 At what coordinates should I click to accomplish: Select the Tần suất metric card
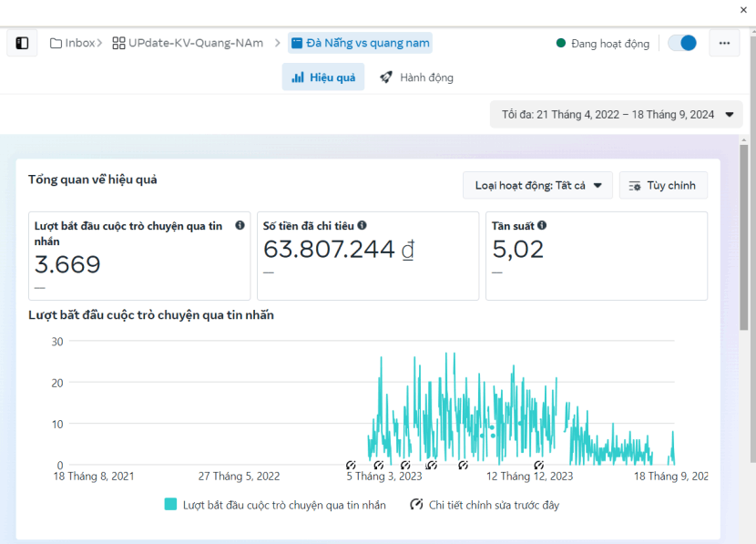coord(597,256)
